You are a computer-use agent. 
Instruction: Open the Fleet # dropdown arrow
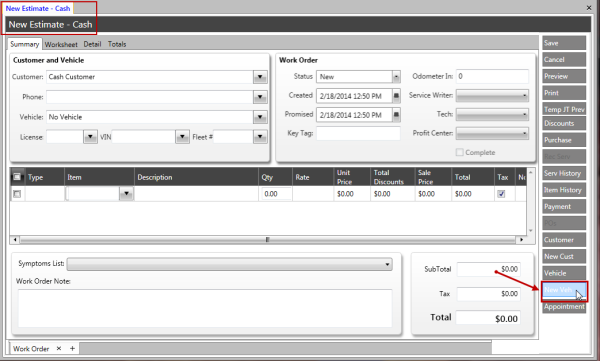[x=260, y=137]
